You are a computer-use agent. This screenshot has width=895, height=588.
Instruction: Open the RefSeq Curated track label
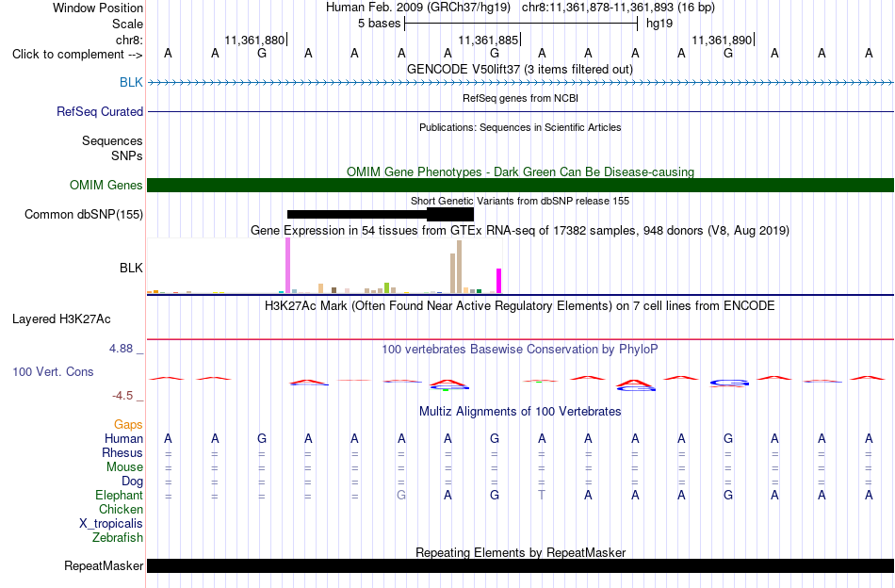pyautogui.click(x=99, y=111)
